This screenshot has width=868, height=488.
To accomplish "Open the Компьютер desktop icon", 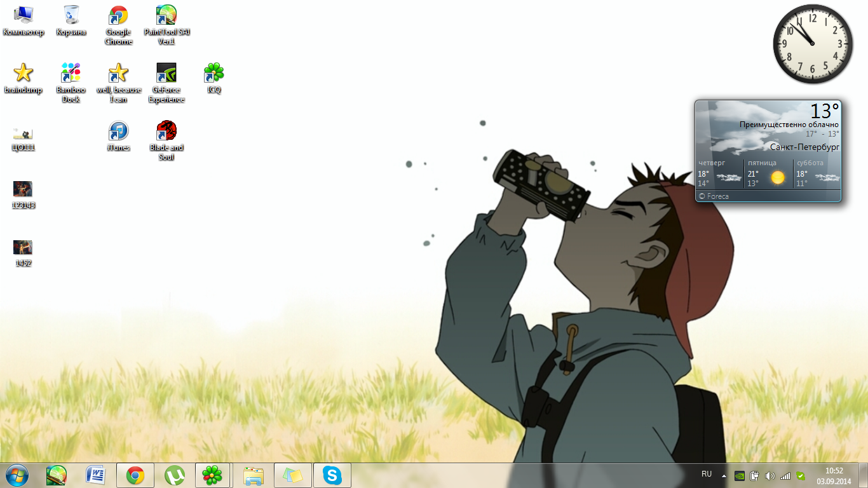I will pyautogui.click(x=24, y=20).
